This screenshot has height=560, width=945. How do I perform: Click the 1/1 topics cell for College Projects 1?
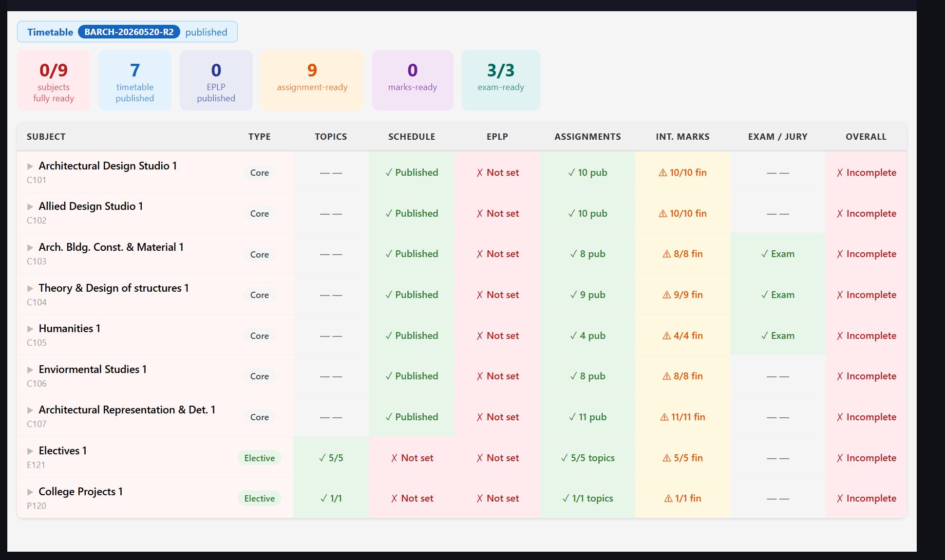331,498
